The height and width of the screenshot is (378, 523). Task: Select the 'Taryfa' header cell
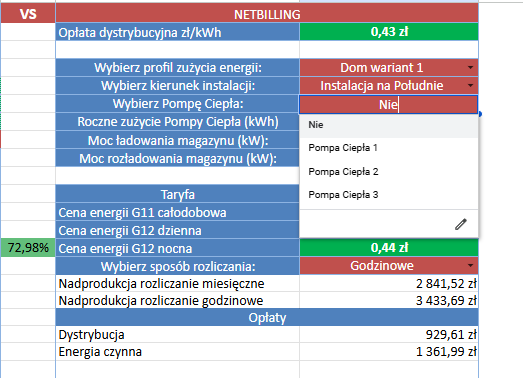(x=177, y=195)
